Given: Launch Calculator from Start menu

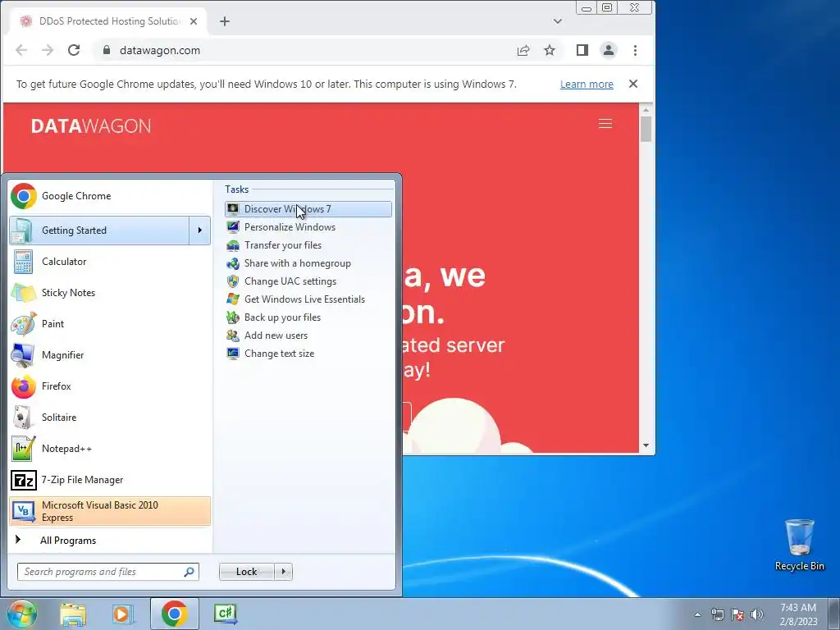Looking at the screenshot, I should [x=110, y=262].
